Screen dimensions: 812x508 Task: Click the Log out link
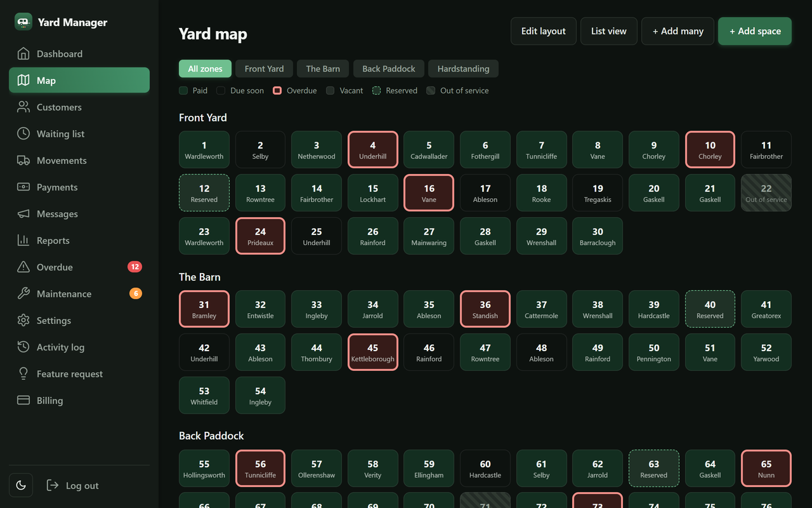point(73,485)
